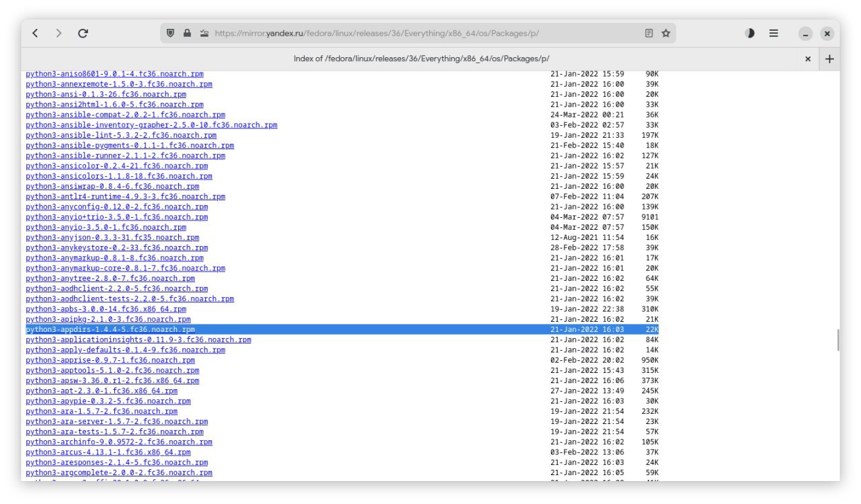
Task: Open python3-apsw-3.36.0.r1-2.fc36.x86_64.rpm
Action: tap(112, 380)
